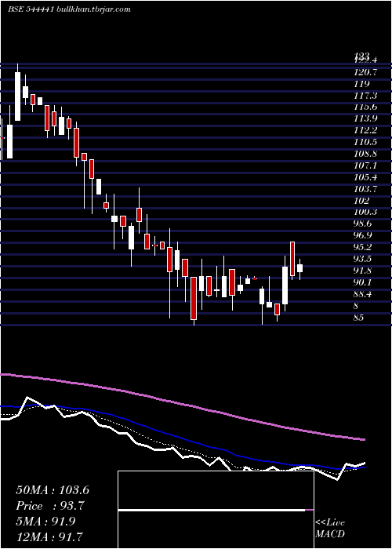The height and width of the screenshot is (549, 392).
Task: Click the pink 50MA line
Action: point(182,404)
